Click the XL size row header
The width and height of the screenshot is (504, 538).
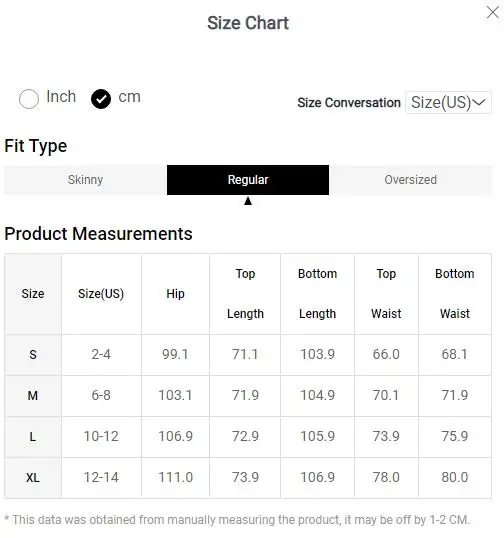click(x=33, y=478)
